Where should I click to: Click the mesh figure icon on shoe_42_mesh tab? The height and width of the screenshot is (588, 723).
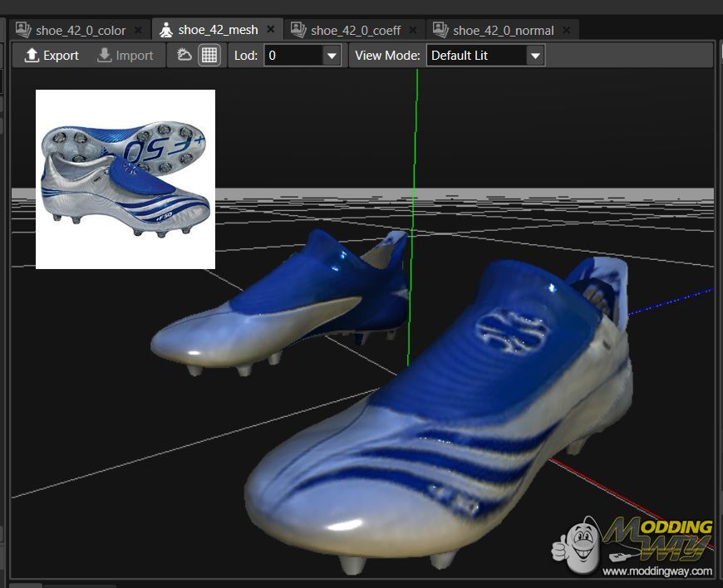tap(166, 30)
